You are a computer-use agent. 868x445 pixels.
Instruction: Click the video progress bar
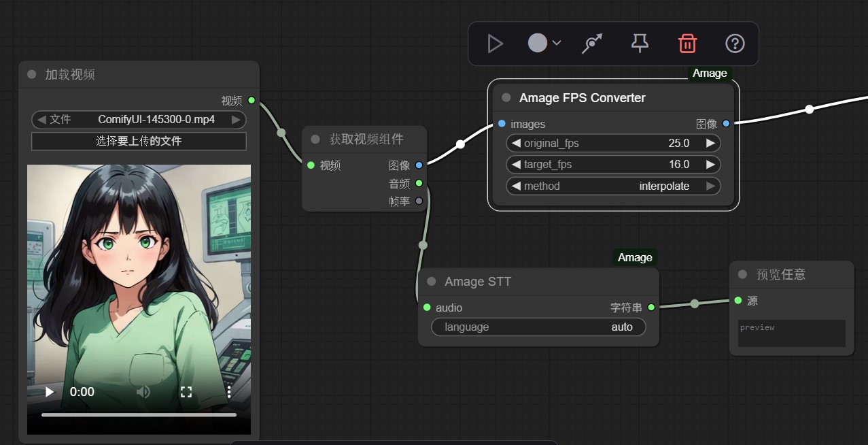pos(139,414)
